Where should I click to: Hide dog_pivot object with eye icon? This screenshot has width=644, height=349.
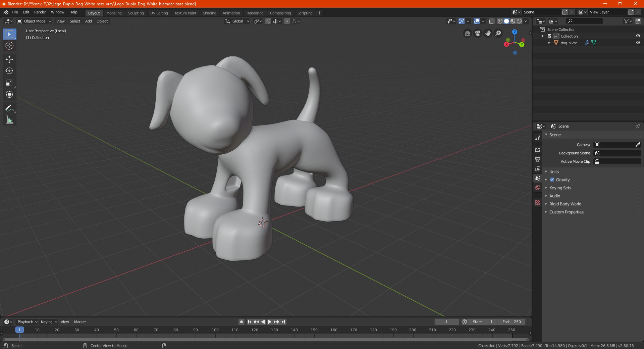(x=638, y=43)
